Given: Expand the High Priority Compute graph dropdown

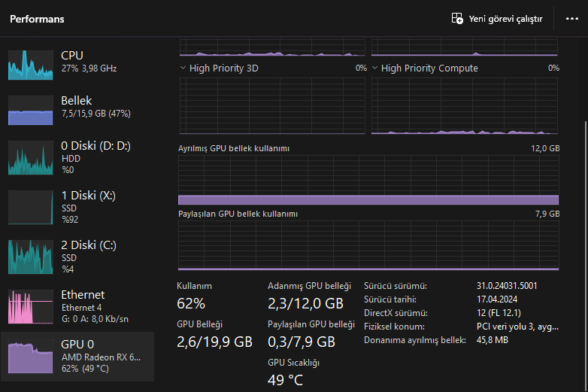Looking at the screenshot, I should point(374,68).
